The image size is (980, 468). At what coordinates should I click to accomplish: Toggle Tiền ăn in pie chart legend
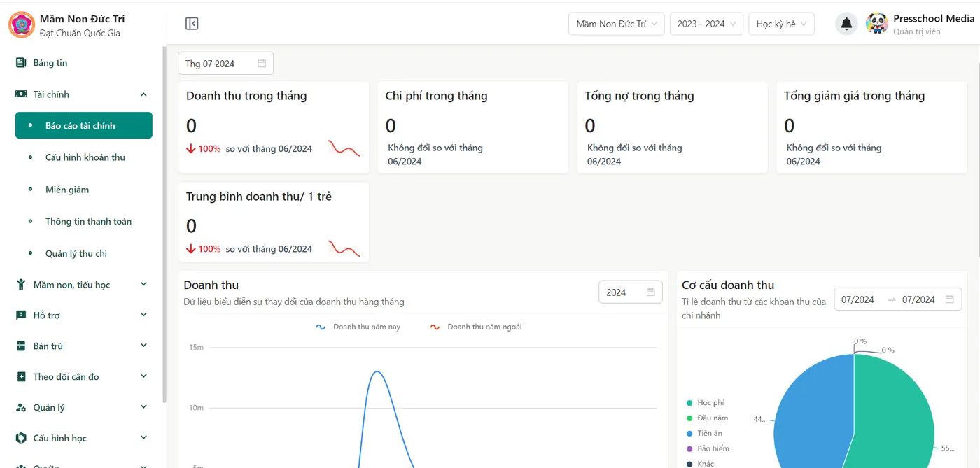pos(704,434)
